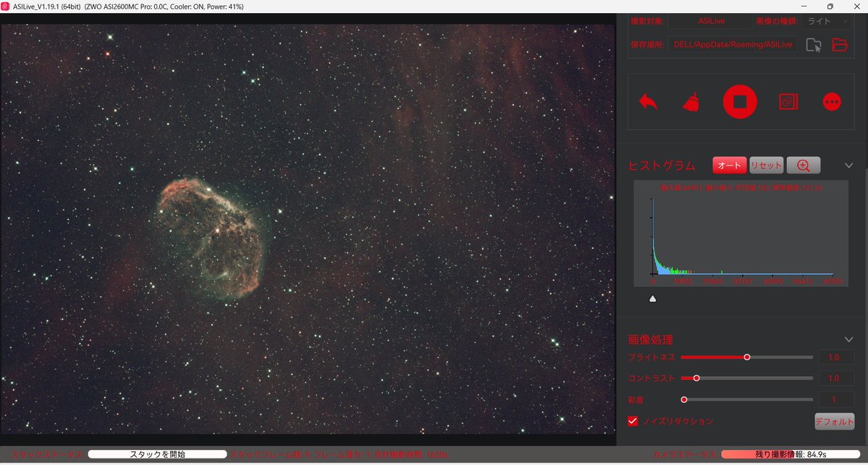Screen dimensions: 868x465
Task: Click the choose save path icon with cursor
Action: click(813, 45)
